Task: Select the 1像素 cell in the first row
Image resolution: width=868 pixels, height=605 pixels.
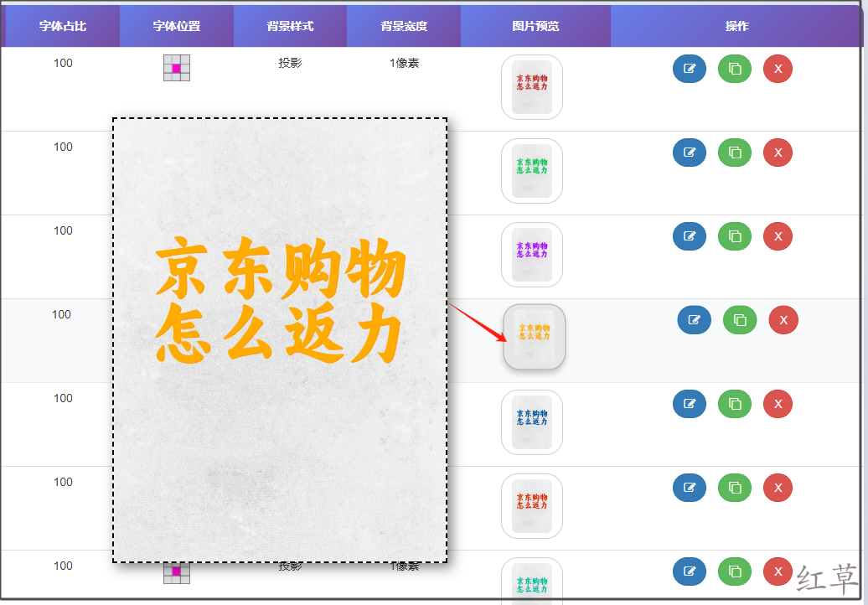Action: 404,63
